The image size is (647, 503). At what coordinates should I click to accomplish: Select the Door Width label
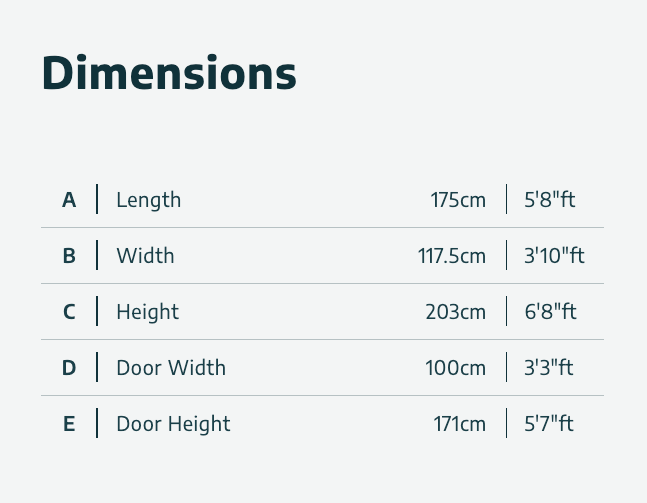coord(171,368)
